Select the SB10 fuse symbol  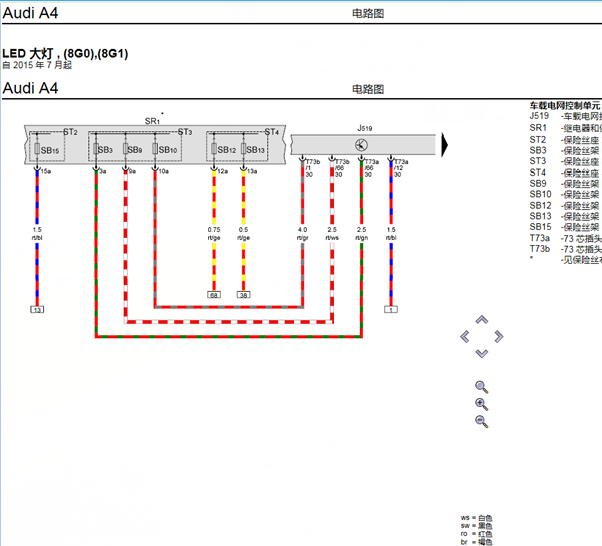pyautogui.click(x=155, y=149)
